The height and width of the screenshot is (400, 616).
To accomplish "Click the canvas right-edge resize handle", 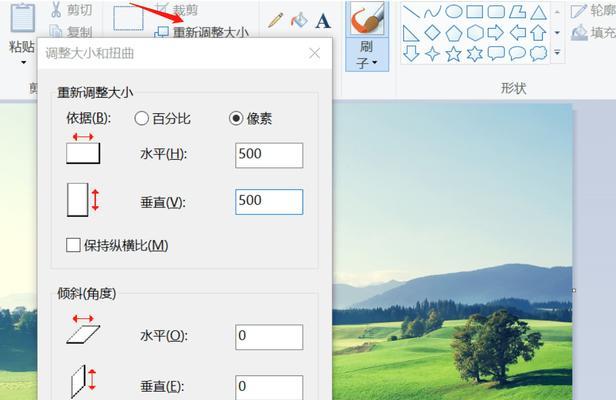I will [x=574, y=290].
